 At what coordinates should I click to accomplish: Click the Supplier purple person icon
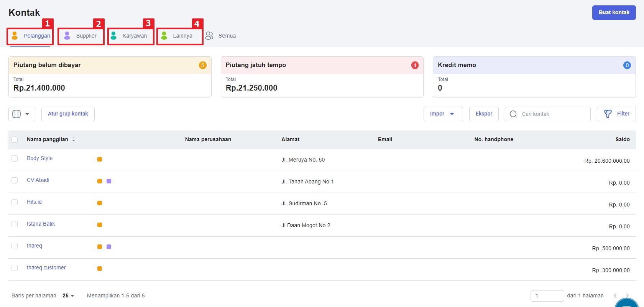pyautogui.click(x=67, y=36)
